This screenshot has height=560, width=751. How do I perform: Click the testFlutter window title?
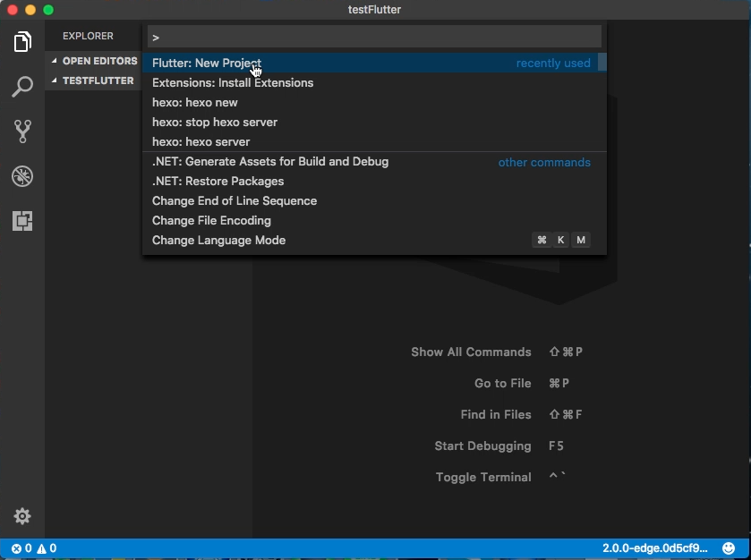coord(374,10)
